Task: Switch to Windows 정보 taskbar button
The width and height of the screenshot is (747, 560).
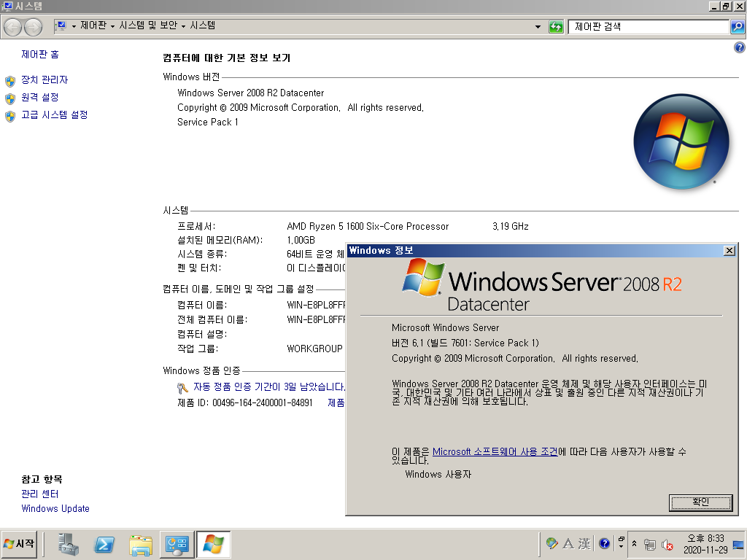Action: point(213,544)
